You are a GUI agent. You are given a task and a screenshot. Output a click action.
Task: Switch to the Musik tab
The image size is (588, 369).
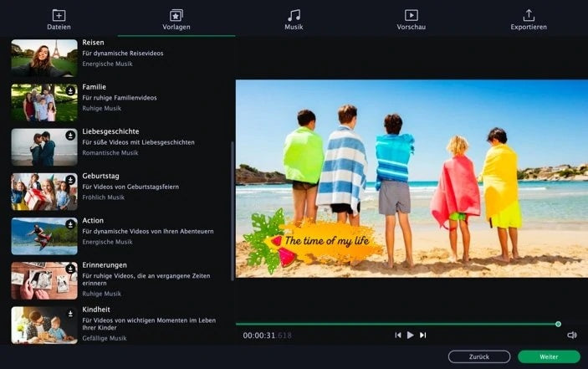pos(294,19)
